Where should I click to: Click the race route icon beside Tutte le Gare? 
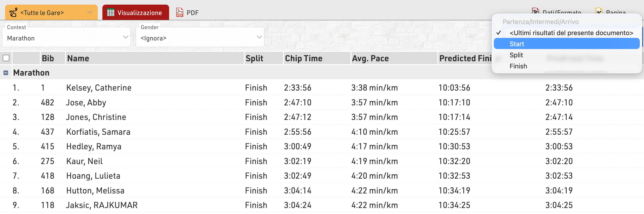(13, 12)
